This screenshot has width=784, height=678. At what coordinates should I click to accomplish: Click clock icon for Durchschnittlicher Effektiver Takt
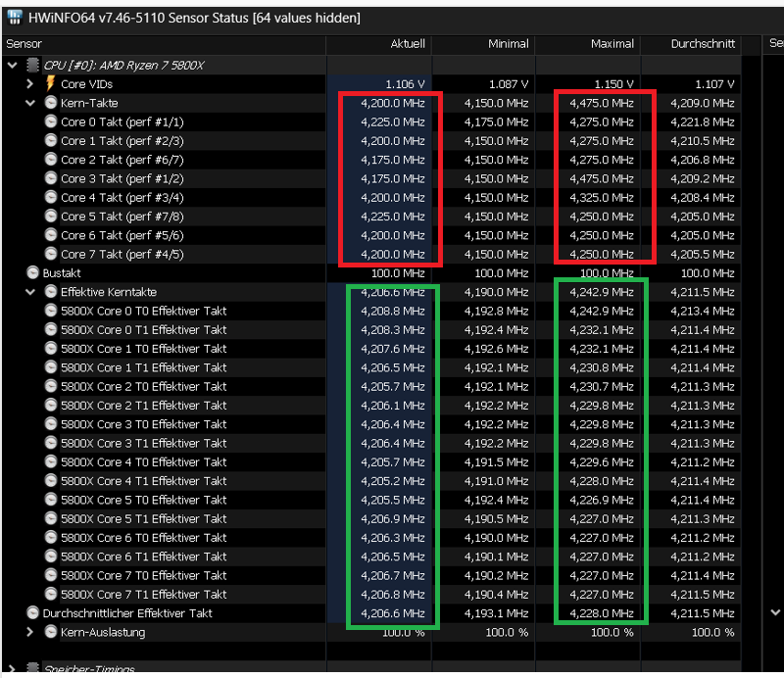(x=32, y=612)
